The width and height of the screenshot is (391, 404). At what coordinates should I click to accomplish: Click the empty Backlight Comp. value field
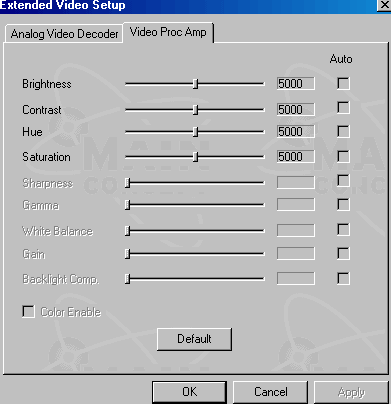[296, 278]
